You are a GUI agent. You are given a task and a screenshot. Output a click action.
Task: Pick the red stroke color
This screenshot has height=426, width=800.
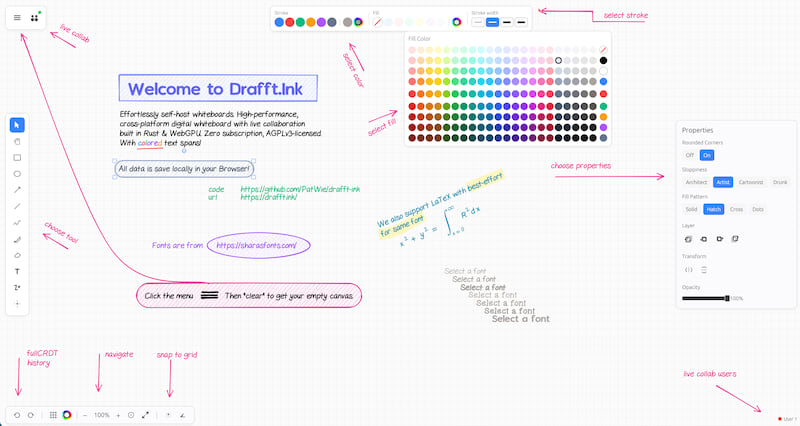[290, 22]
